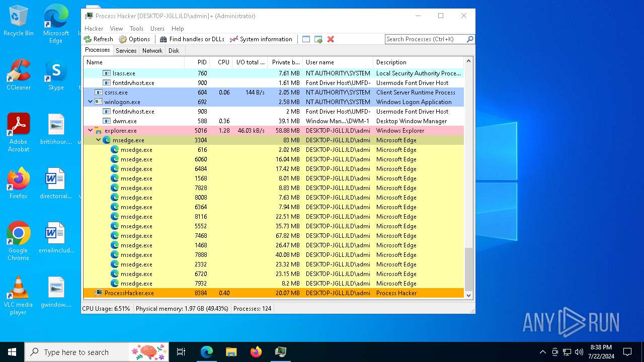Screen dimensions: 644x362
Task: Sort by User name column header
Action: (338, 62)
